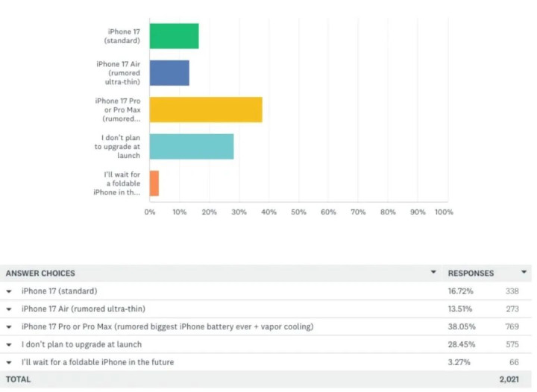Click the 66 response count
Image resolution: width=537 pixels, height=392 pixels.
click(x=514, y=362)
